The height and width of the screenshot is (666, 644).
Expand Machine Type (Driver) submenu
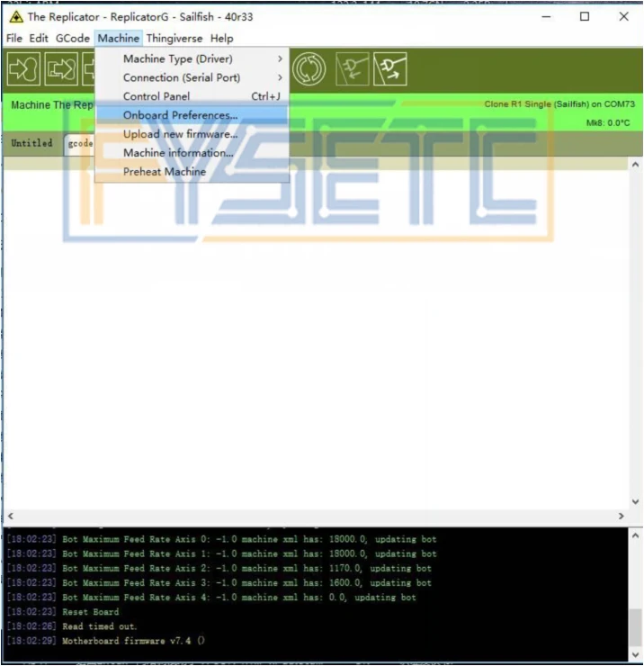click(x=192, y=58)
